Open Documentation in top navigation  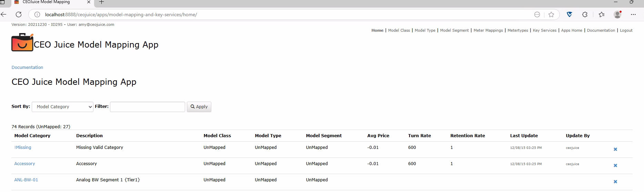pyautogui.click(x=601, y=30)
